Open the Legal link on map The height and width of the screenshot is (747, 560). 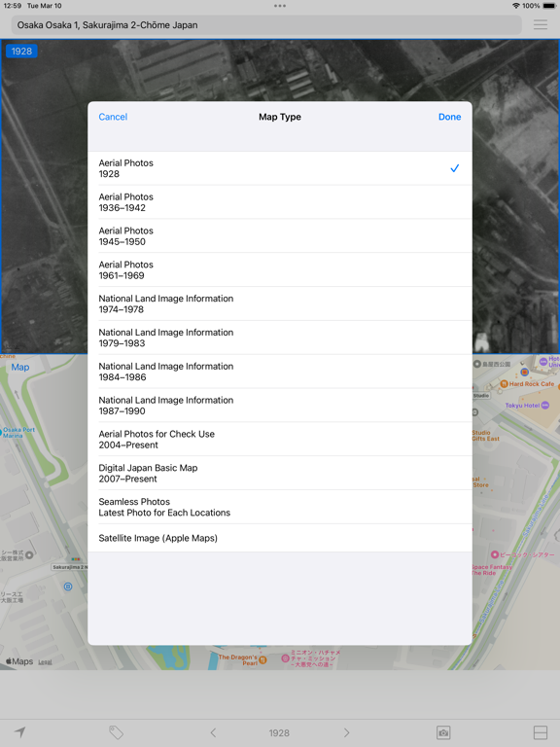tap(45, 662)
